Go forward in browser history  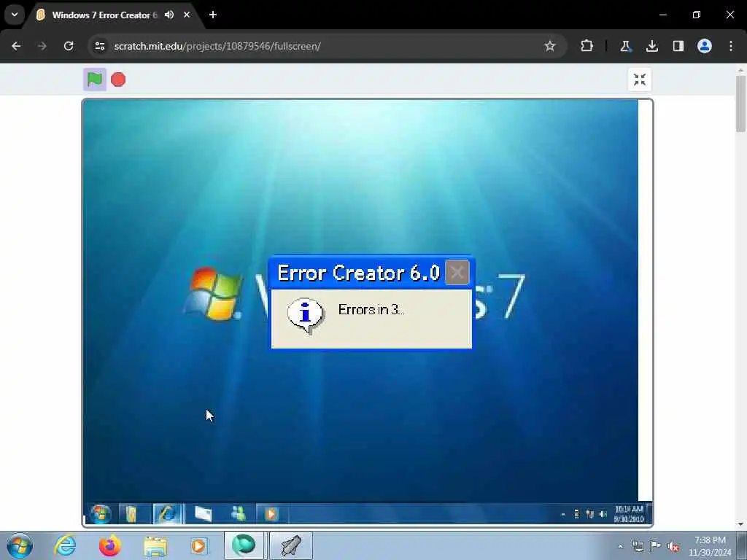pos(42,46)
